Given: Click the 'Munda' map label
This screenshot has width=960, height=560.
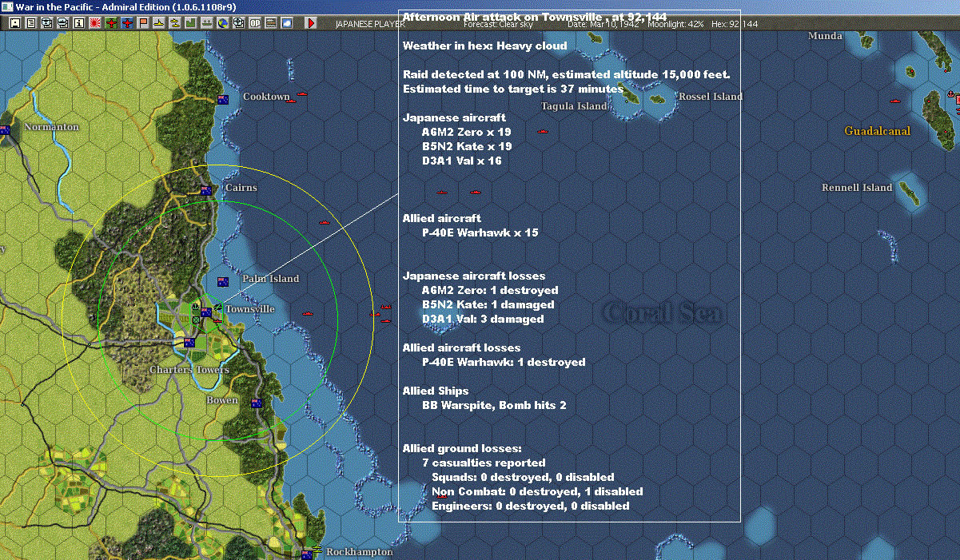Looking at the screenshot, I should coord(825,36).
